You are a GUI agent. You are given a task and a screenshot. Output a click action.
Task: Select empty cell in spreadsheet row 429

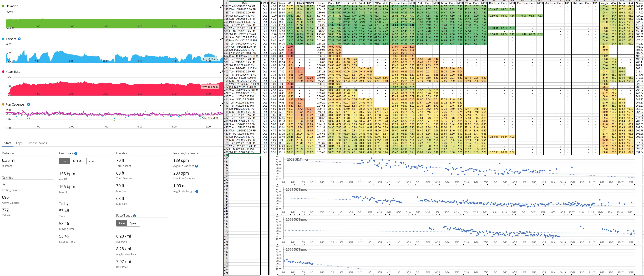(x=245, y=155)
